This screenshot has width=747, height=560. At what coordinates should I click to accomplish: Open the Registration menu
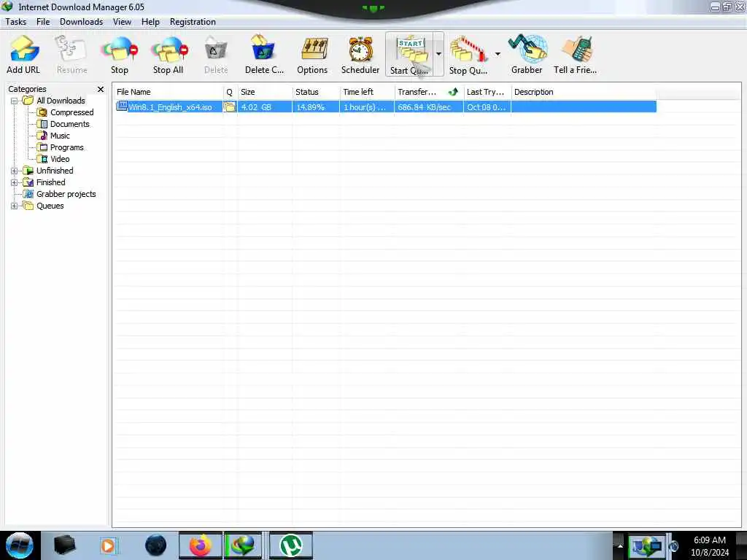tap(193, 22)
